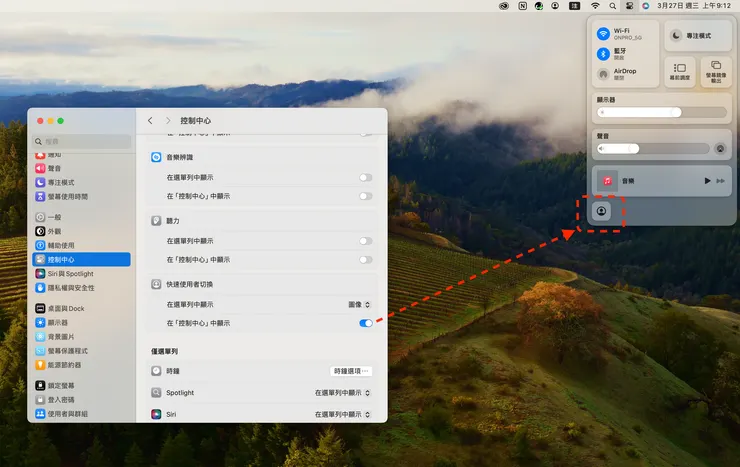Open Screen Mirroring (螢幕鏡像輸出) tile
740x467 pixels.
(x=716, y=72)
